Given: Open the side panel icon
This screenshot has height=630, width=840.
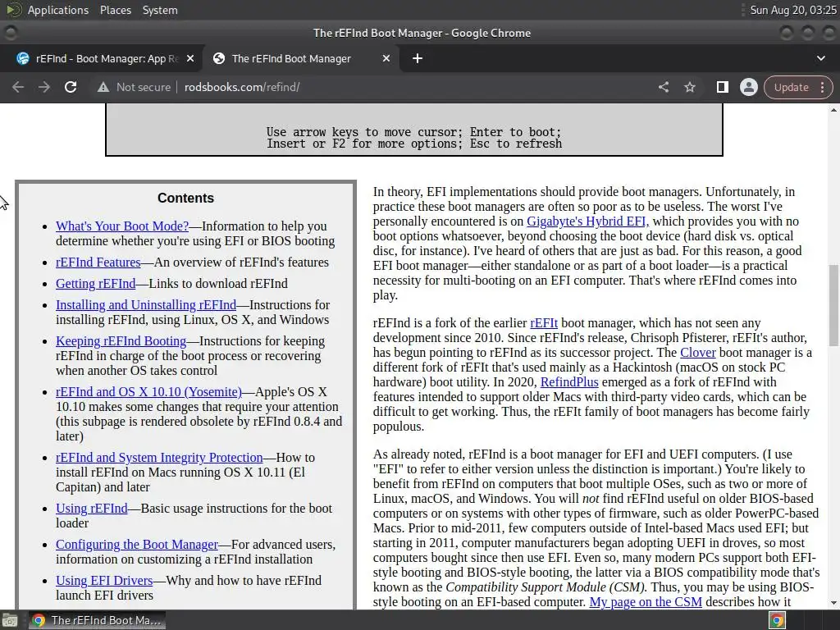Looking at the screenshot, I should pos(722,87).
